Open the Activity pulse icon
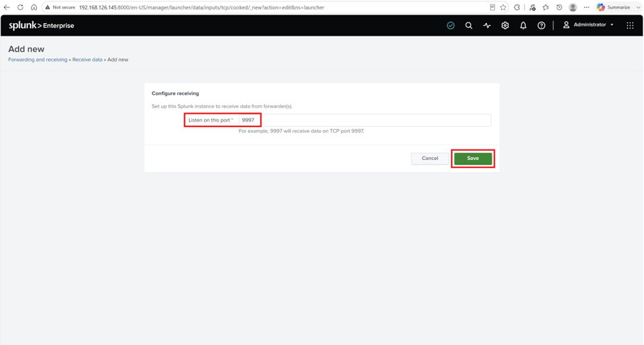644x345 pixels. 487,26
